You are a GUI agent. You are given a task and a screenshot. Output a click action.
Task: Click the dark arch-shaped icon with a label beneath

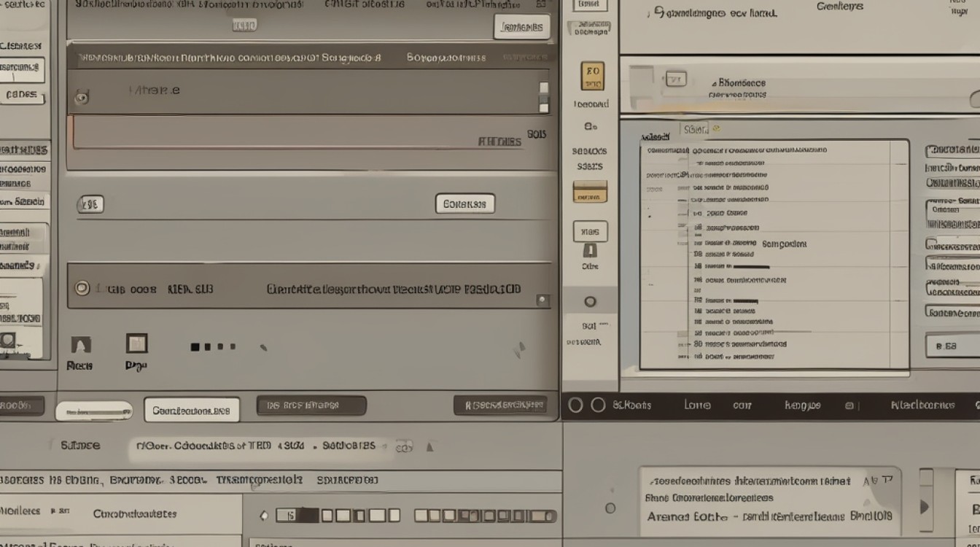click(80, 345)
